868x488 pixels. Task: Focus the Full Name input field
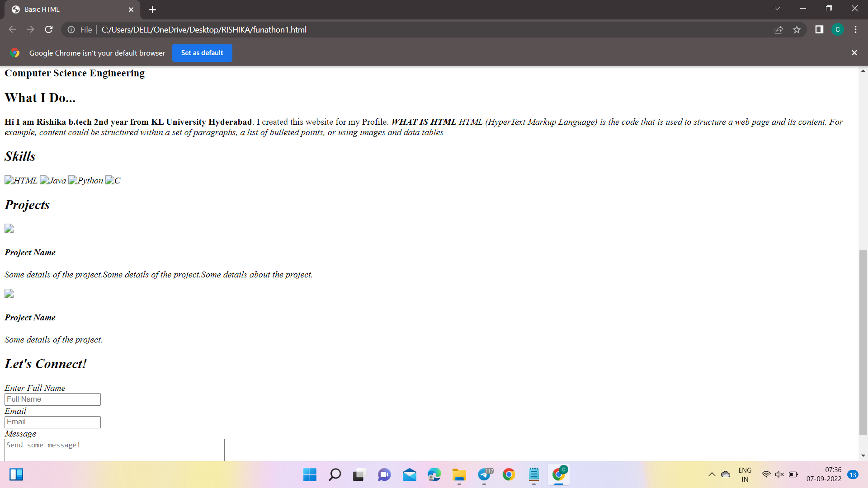click(52, 399)
